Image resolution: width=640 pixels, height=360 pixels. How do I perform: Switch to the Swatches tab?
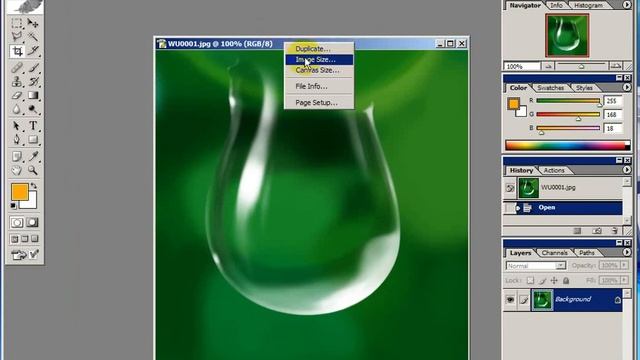point(550,88)
